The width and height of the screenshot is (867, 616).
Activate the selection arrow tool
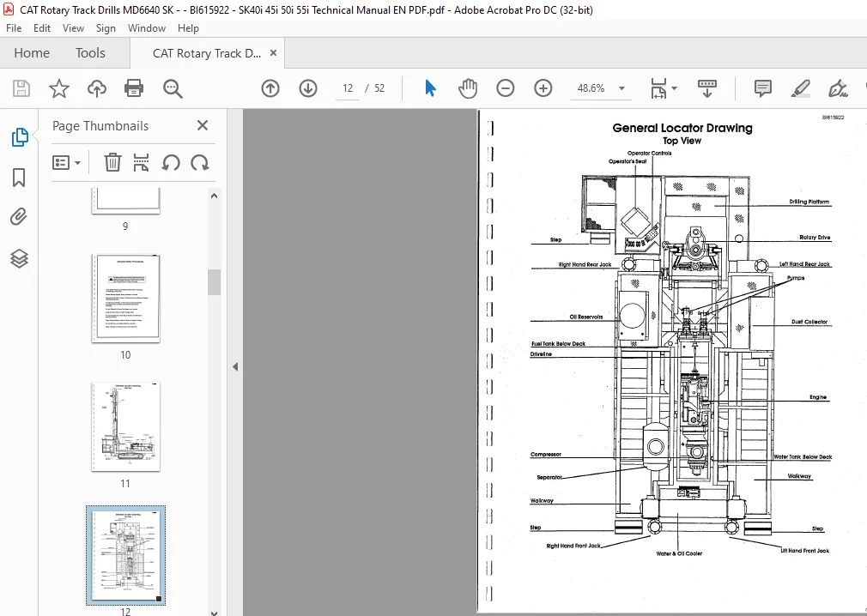pyautogui.click(x=430, y=88)
